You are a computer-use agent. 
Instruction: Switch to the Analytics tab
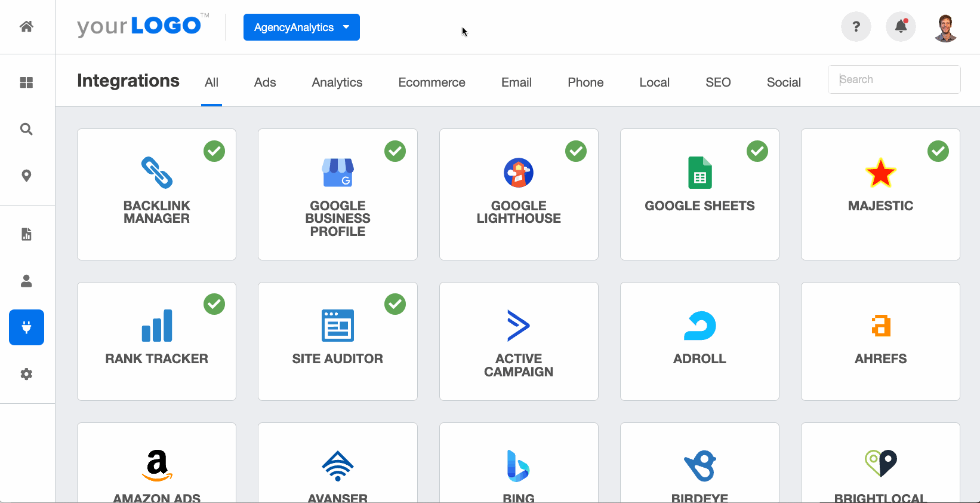[337, 82]
